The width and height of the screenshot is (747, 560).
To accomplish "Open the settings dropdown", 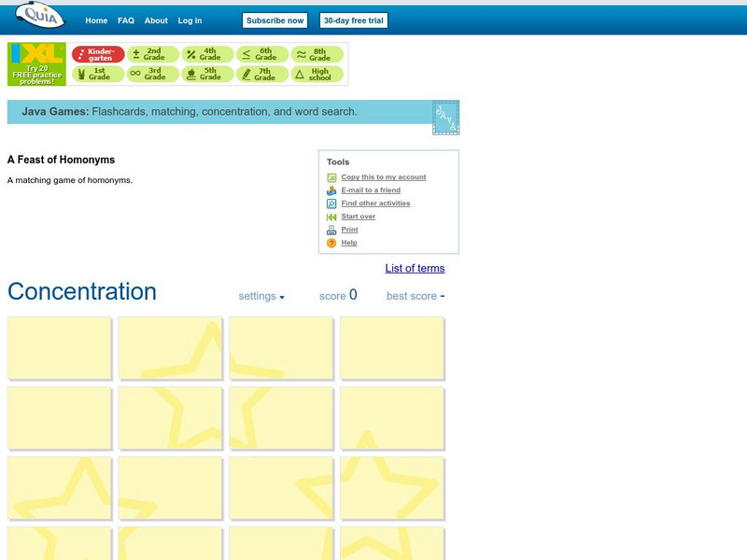I will [x=261, y=296].
